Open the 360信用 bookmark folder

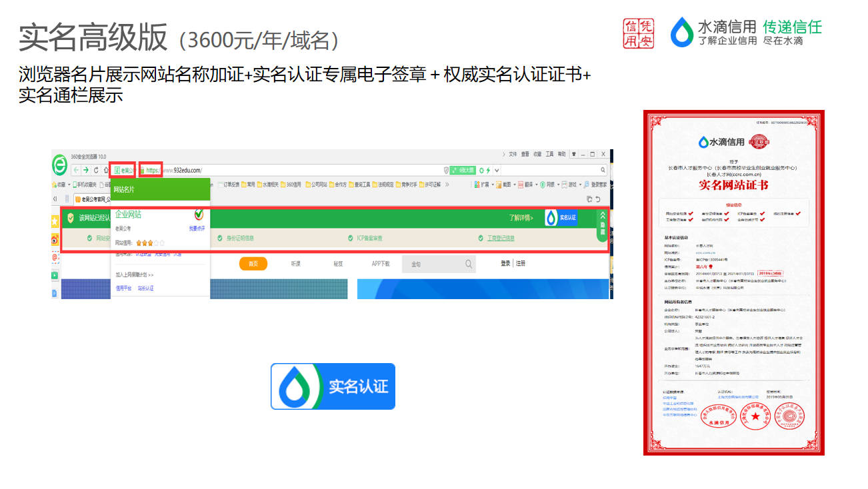(x=291, y=185)
